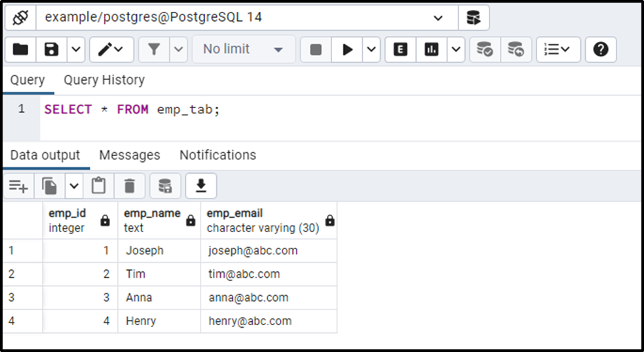Click the paste clipboard icon
The height and width of the screenshot is (352, 644).
click(98, 186)
